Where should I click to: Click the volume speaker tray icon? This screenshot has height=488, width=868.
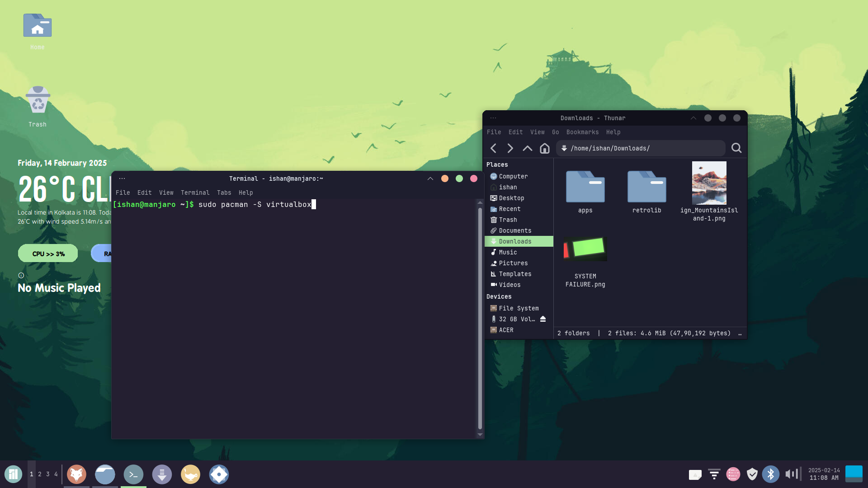(791, 474)
